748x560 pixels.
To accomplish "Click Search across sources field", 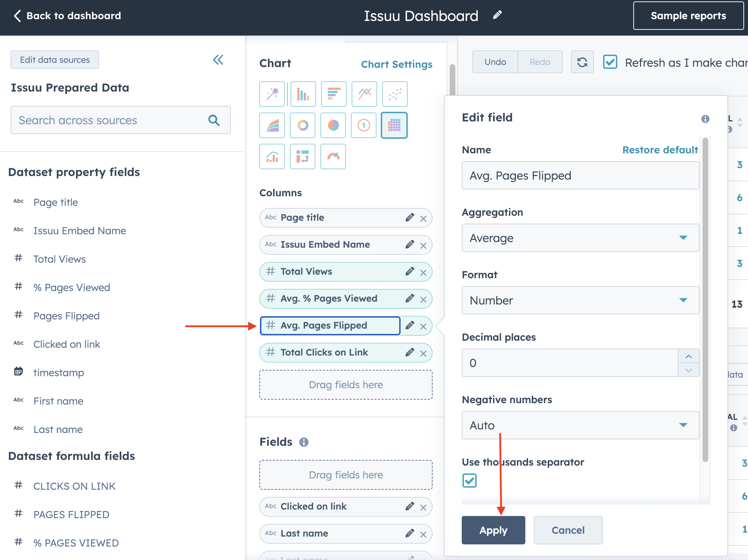I will [x=121, y=120].
